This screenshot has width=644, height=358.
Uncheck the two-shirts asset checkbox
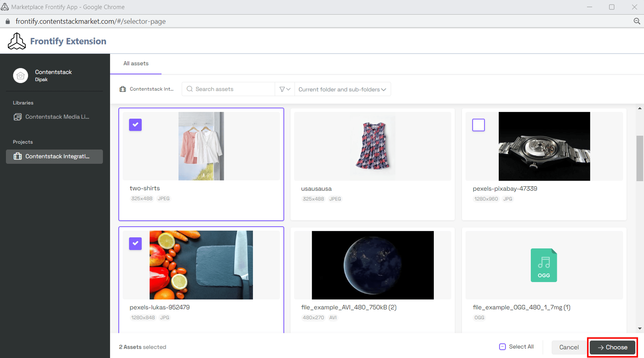coord(135,125)
